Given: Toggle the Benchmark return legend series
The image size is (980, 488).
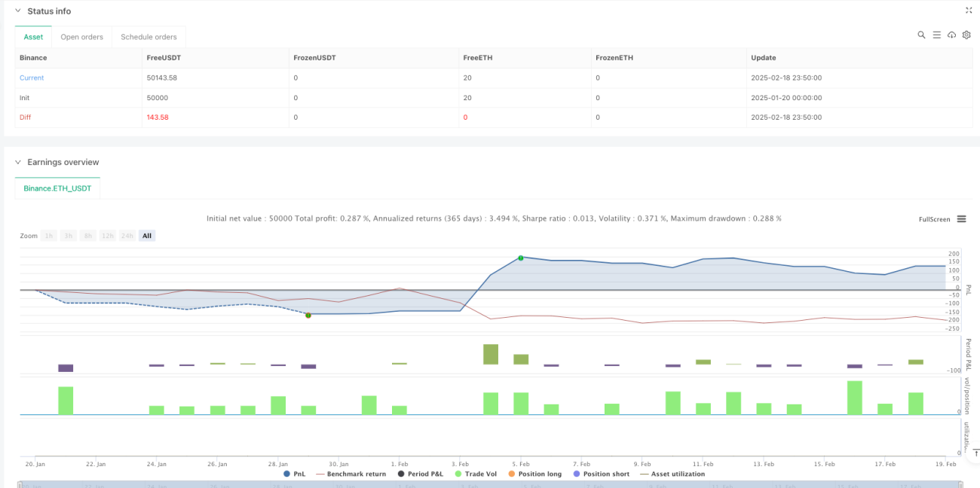Looking at the screenshot, I should (x=351, y=474).
